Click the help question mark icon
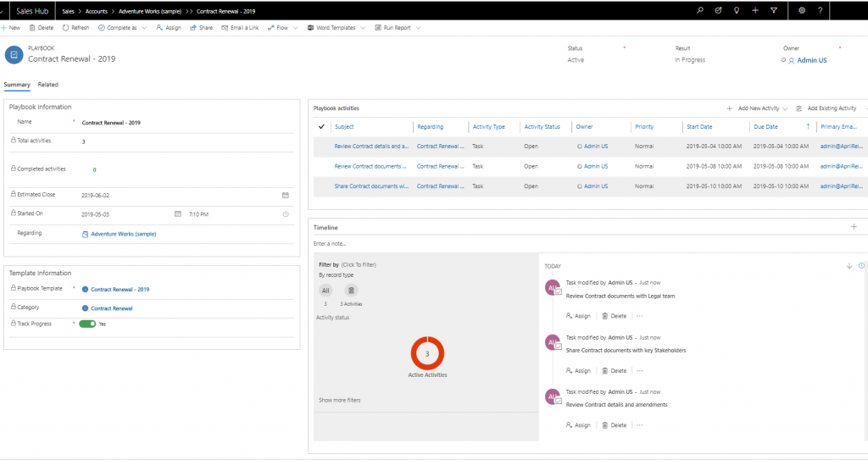This screenshot has height=460, width=868. pos(820,10)
